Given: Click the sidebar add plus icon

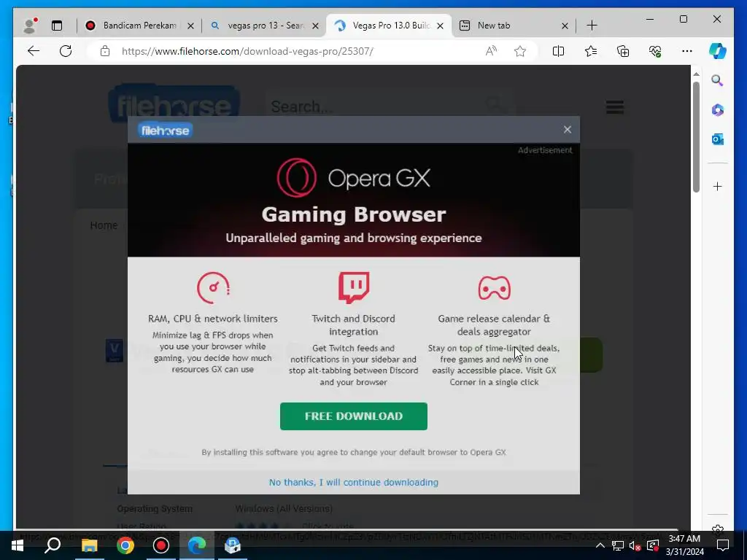Looking at the screenshot, I should [x=718, y=186].
